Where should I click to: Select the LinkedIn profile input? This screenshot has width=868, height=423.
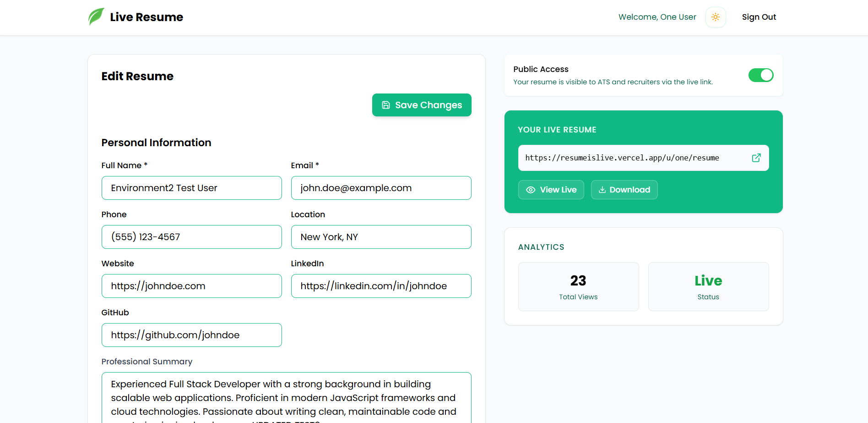click(381, 286)
